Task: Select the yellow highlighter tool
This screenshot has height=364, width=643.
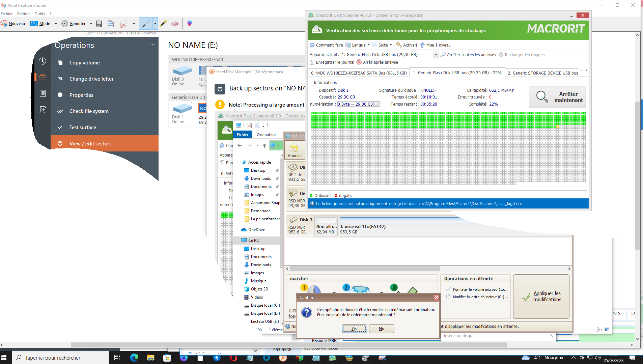Action: (x=163, y=24)
